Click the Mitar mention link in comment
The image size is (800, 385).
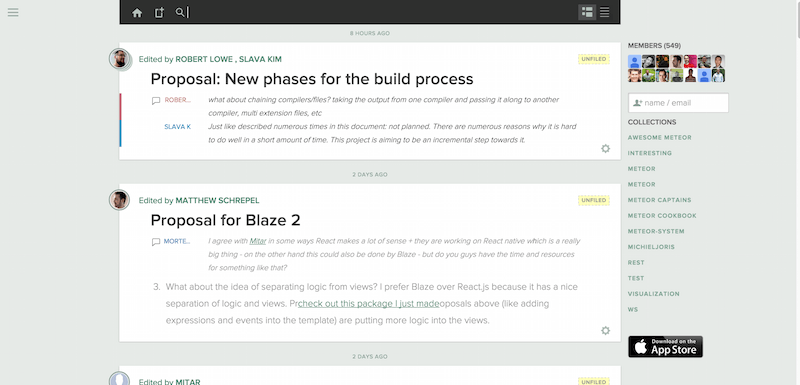coord(258,241)
